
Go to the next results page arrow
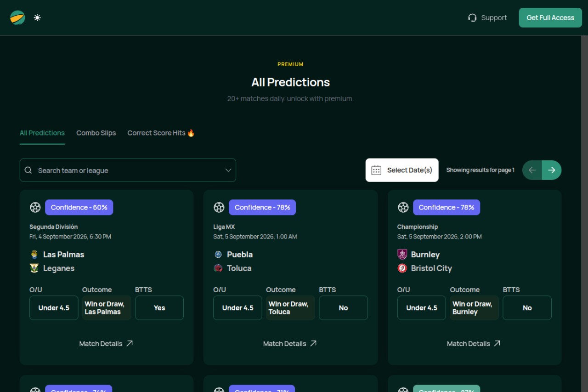(x=552, y=170)
